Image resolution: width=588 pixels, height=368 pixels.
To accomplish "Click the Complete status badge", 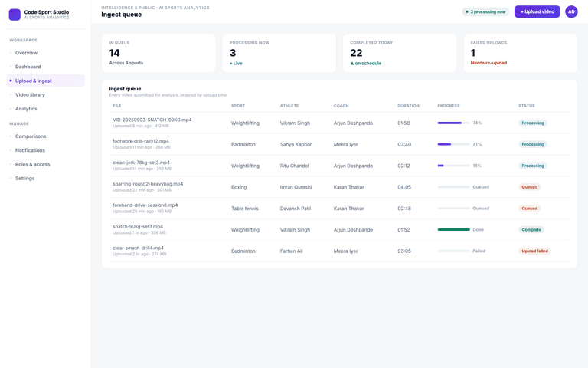I will (x=531, y=230).
